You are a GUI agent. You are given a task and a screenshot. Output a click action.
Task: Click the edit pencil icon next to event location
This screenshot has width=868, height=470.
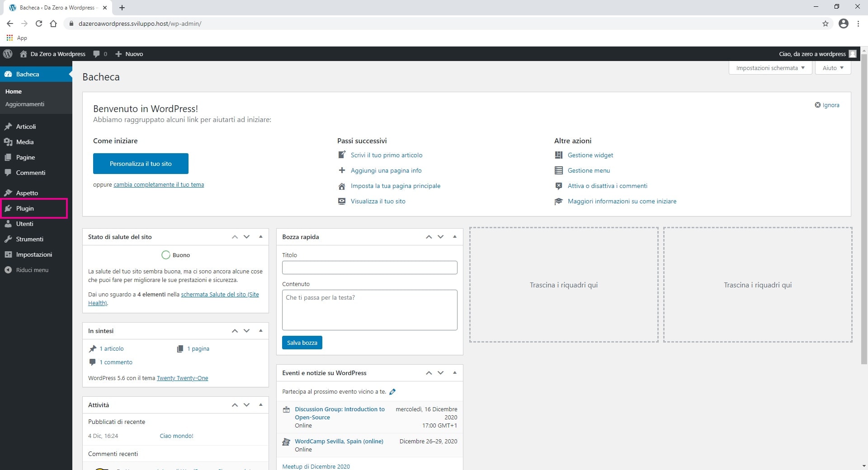point(392,392)
